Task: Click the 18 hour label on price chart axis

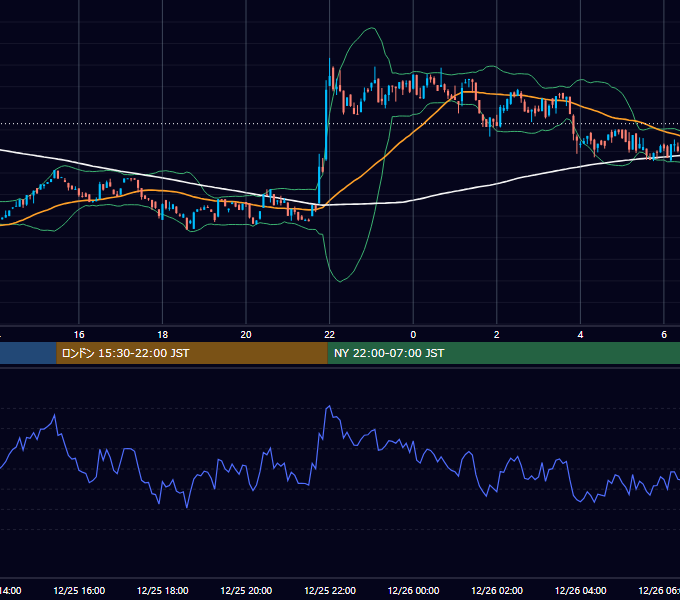Action: (x=163, y=335)
